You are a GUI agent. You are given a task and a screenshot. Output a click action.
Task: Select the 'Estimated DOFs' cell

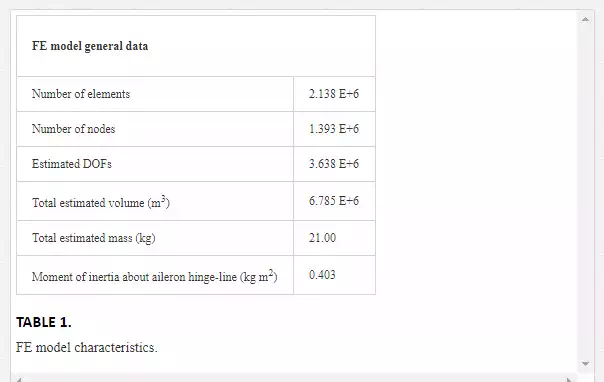click(155, 164)
